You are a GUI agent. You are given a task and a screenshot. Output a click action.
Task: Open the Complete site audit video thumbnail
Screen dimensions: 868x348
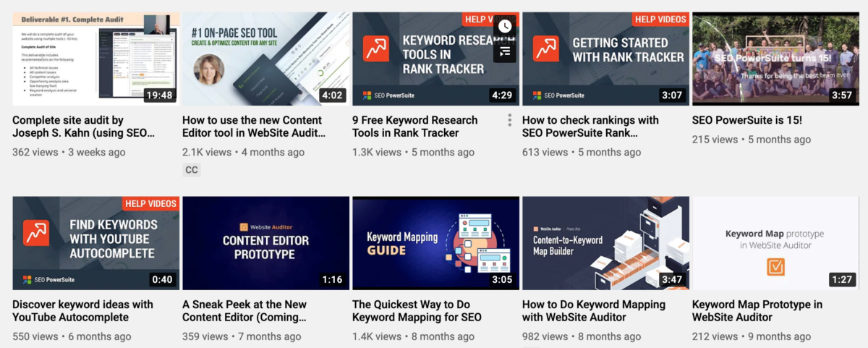point(96,59)
